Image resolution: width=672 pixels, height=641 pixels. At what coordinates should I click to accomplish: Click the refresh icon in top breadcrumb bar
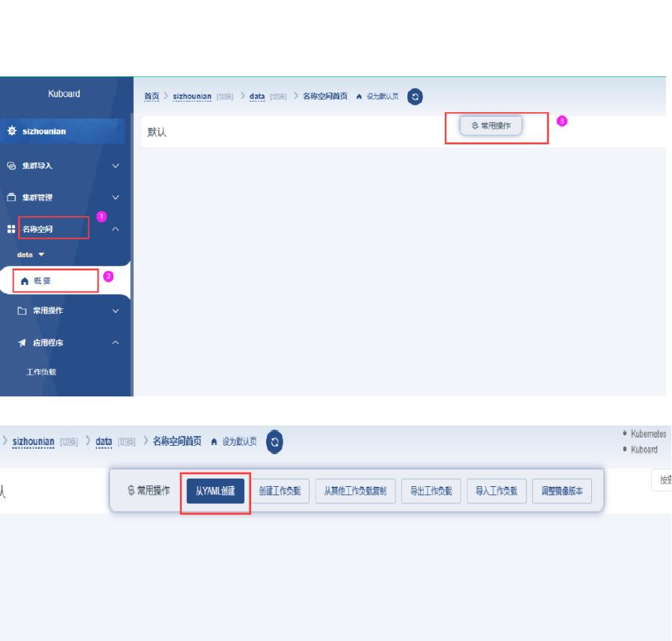[414, 96]
